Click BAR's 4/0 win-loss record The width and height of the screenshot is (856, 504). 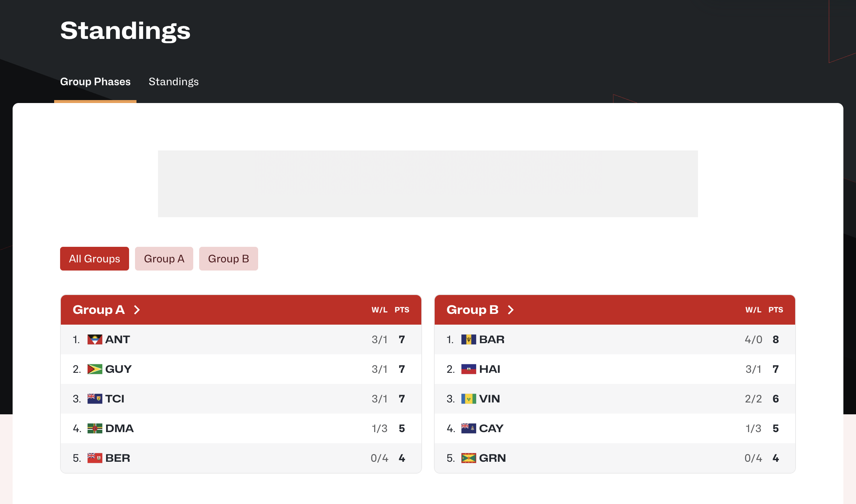753,339
